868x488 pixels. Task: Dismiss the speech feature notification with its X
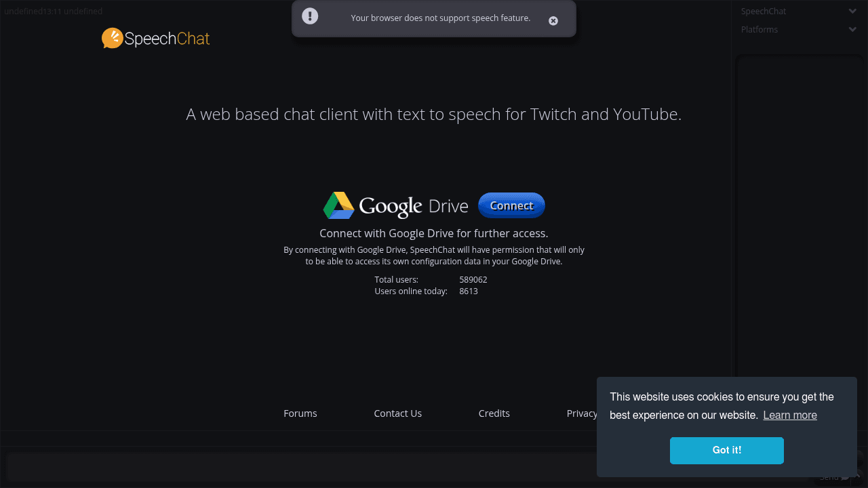pyautogui.click(x=553, y=20)
